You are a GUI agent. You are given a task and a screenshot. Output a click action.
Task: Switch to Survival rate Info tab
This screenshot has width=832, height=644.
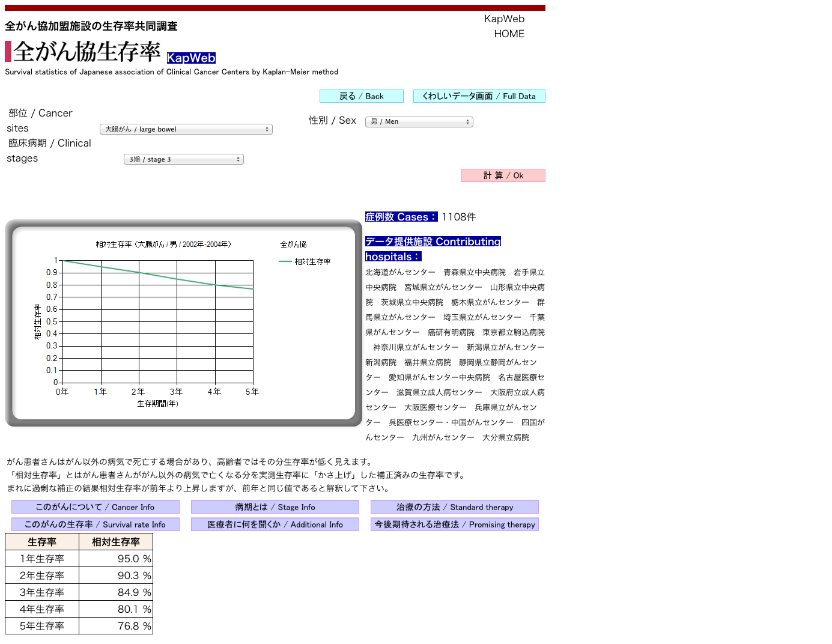(x=95, y=524)
